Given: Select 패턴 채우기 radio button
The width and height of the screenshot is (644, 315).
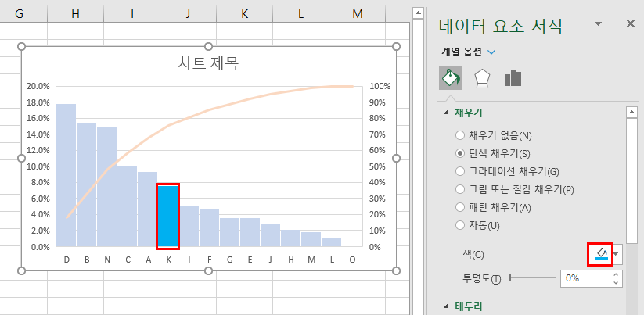Looking at the screenshot, I should [460, 207].
